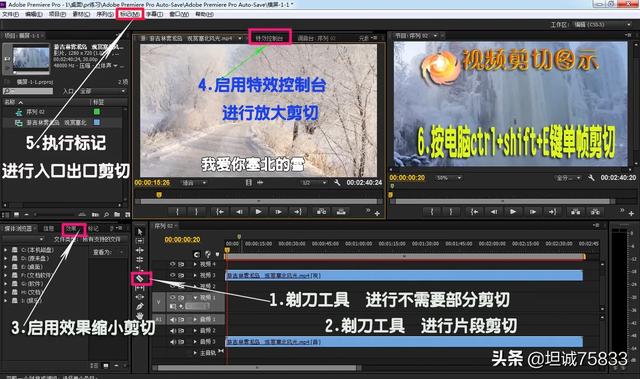
Task: Select the Track Select tool
Action: pos(140,241)
